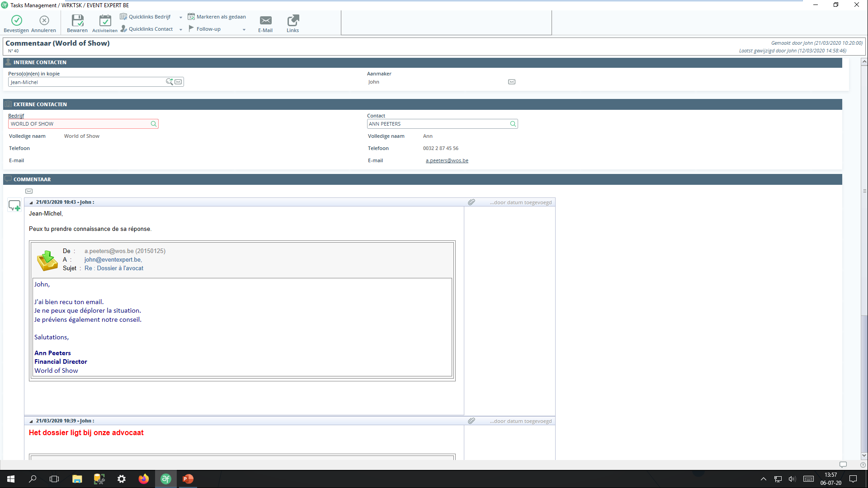Screen dimensions: 868x488
Task: Click Markeren als gedaan
Action: pyautogui.click(x=217, y=17)
